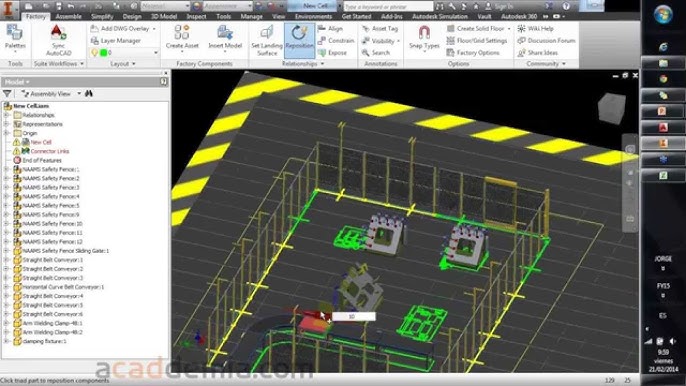Click the Connector Links item
This screenshot has height=386, width=686.
[49, 151]
